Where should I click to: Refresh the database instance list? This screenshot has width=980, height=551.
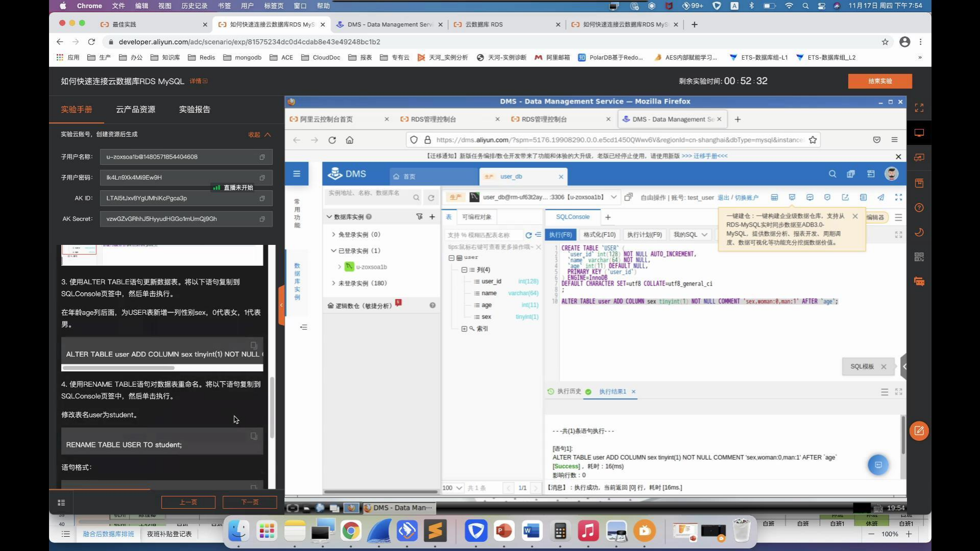(431, 197)
